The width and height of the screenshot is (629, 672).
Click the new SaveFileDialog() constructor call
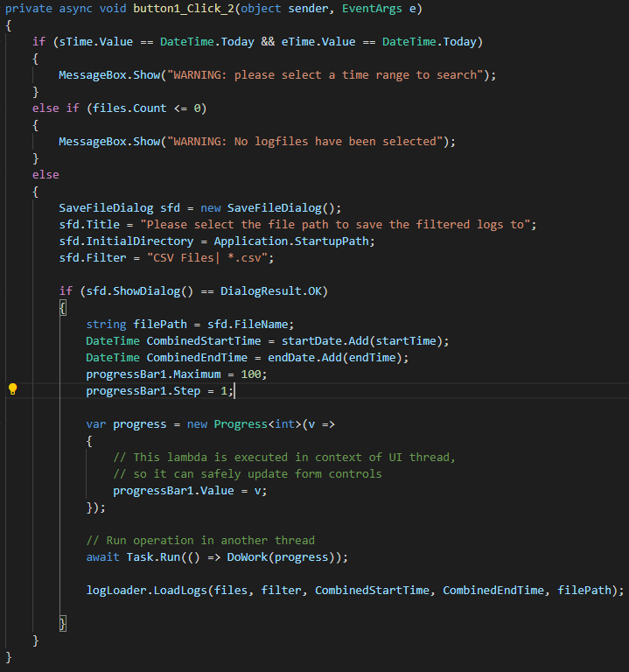pyautogui.click(x=271, y=208)
